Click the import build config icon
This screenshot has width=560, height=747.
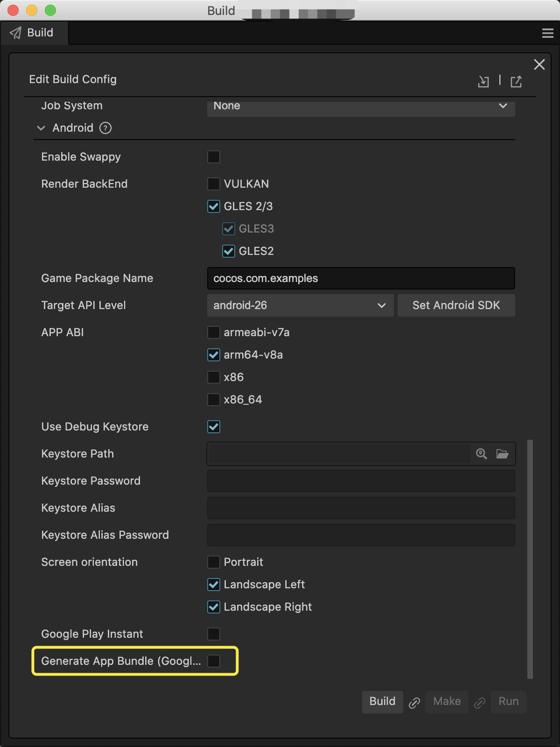[x=483, y=82]
